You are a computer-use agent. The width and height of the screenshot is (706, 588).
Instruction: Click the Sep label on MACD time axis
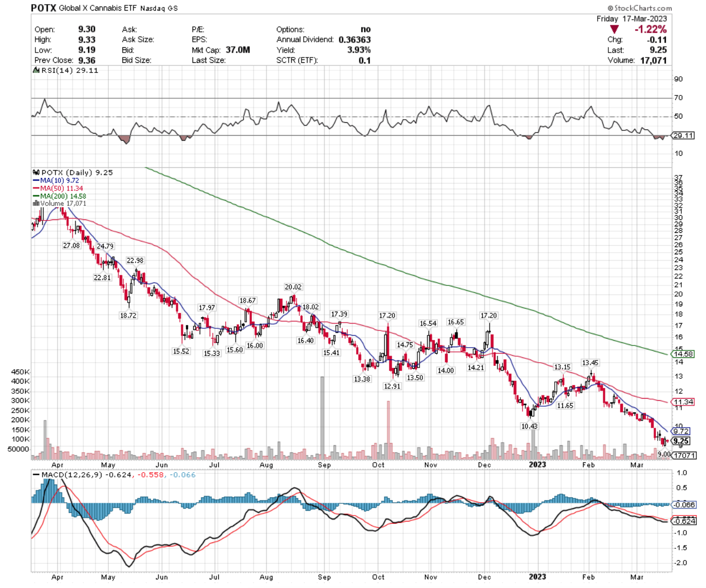(x=324, y=577)
